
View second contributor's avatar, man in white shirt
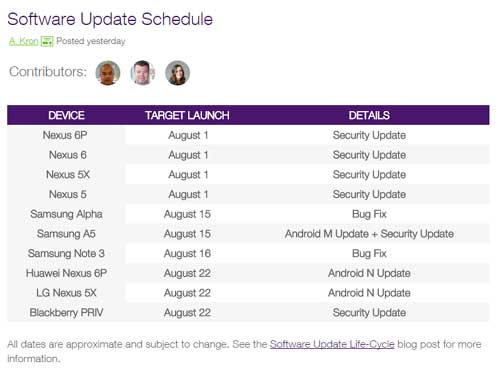(143, 73)
